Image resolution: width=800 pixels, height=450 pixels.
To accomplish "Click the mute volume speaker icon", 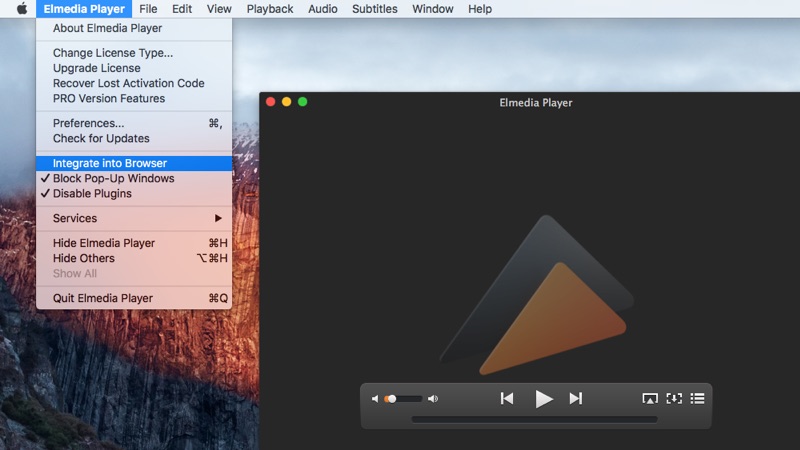I will tap(375, 399).
